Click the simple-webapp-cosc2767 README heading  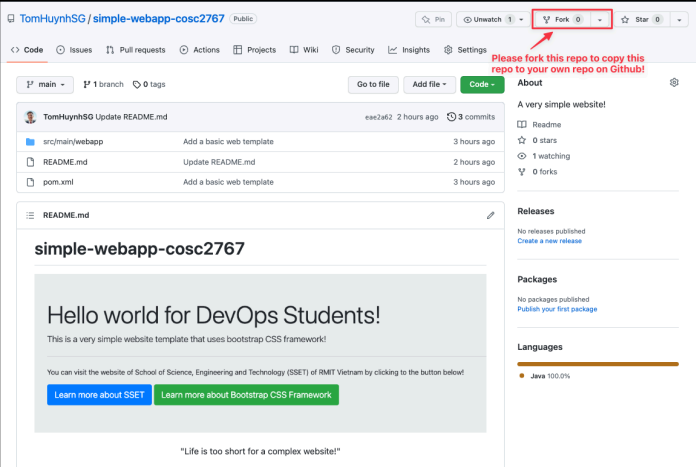tap(139, 249)
